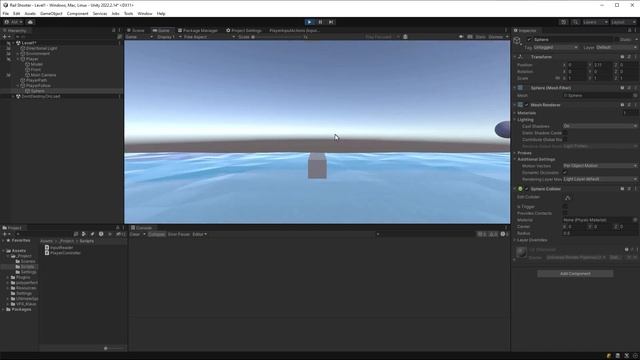Click the Edit Collider icon button
This screenshot has height=360, width=640.
pos(568,198)
